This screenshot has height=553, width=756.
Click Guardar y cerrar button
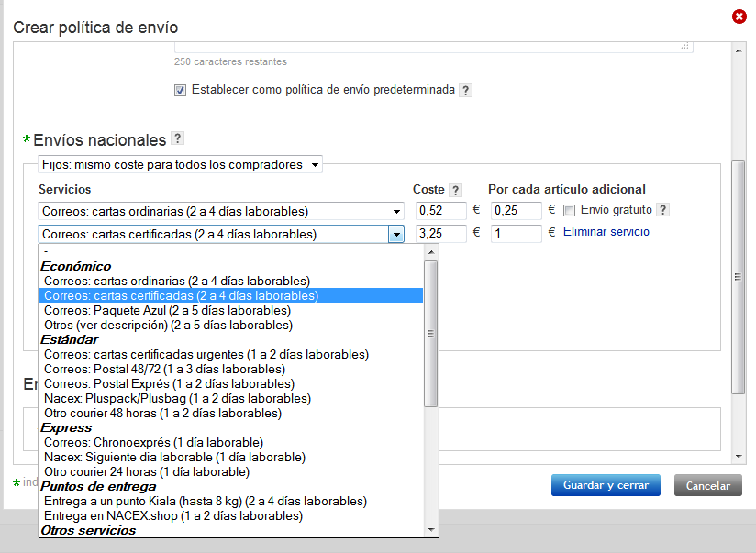click(606, 485)
